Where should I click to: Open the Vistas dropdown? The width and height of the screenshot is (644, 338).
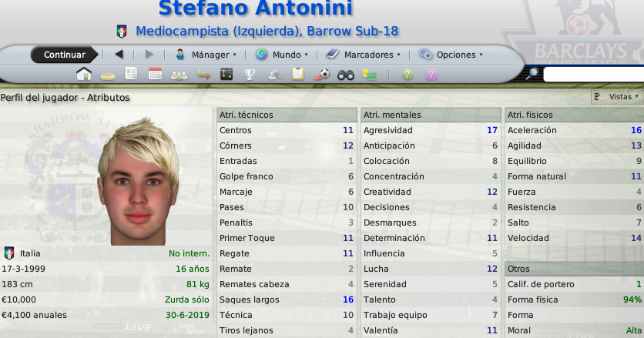[616, 97]
